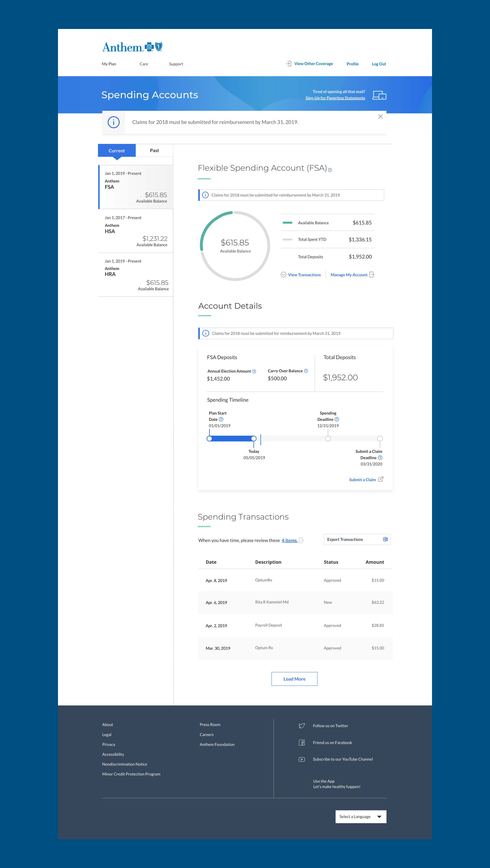Click the Submit a Claim Deadline timeline marker
Viewport: 490px width, 868px height.
pos(380,438)
